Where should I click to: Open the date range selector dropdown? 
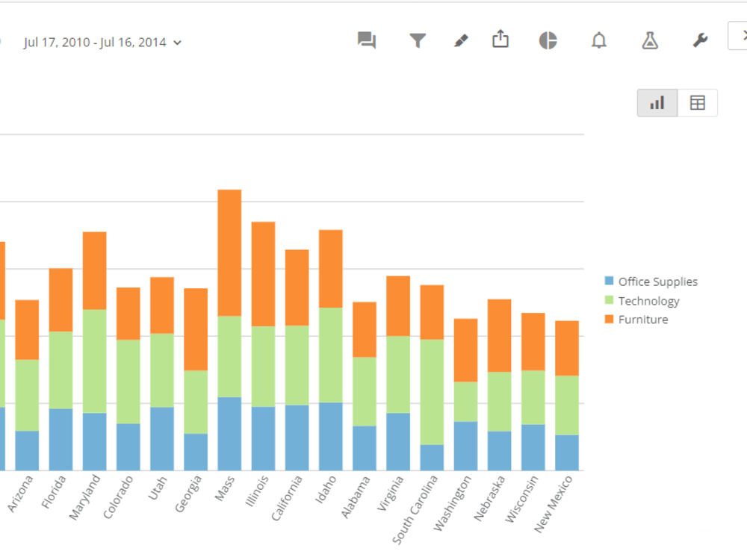[x=97, y=43]
